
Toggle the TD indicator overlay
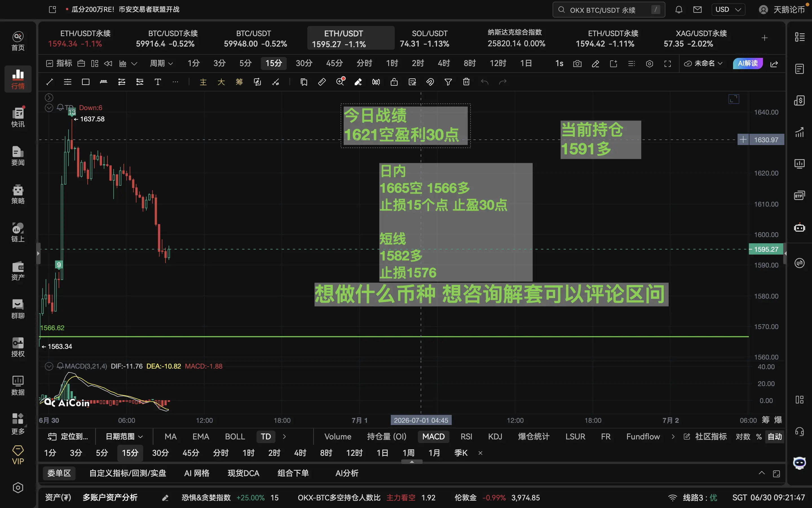tap(266, 436)
